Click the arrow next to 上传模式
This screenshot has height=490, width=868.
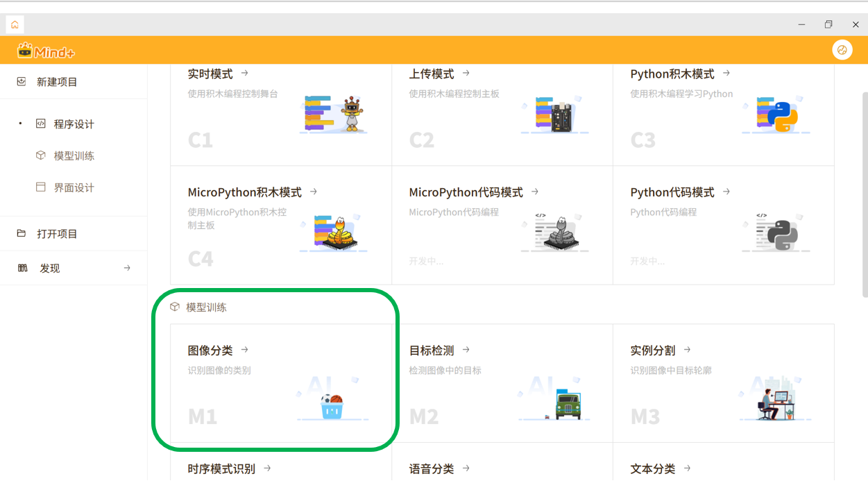(466, 73)
